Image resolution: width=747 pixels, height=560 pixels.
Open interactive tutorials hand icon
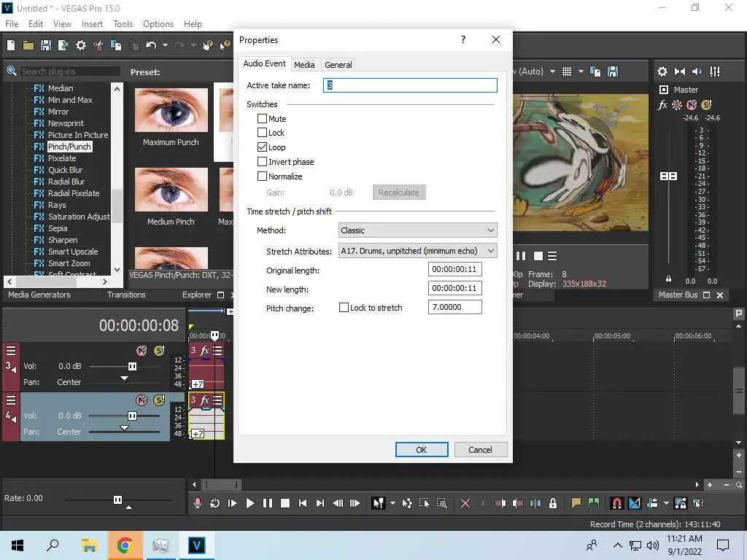click(207, 45)
